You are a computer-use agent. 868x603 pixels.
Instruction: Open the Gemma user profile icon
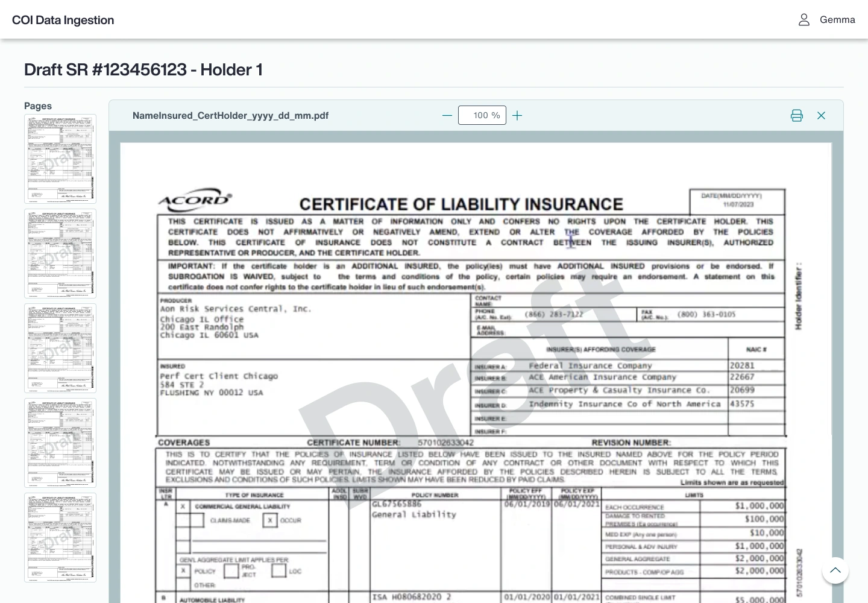[x=804, y=20]
